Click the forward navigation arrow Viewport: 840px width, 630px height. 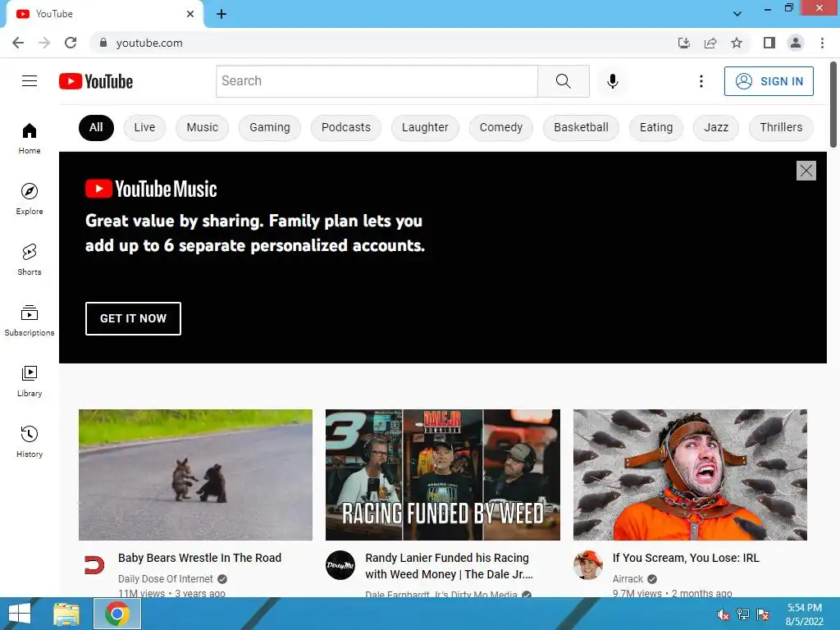44,43
